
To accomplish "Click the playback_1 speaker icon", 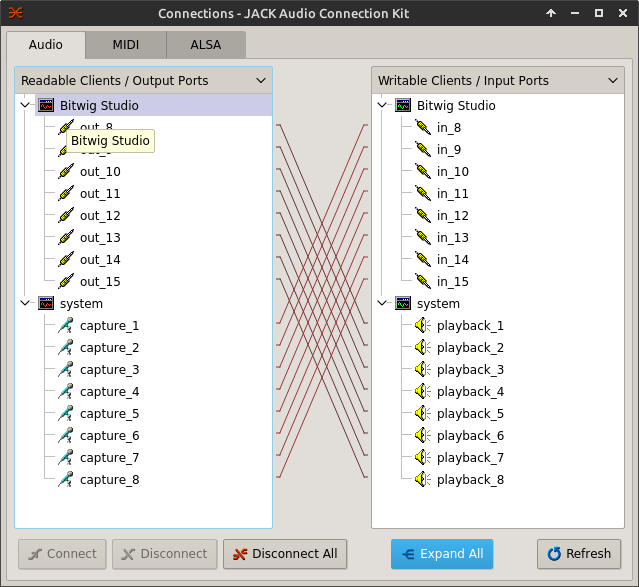I will [422, 326].
